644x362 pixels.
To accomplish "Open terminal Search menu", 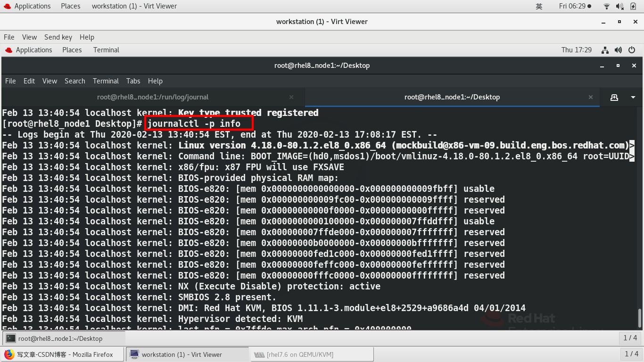I will [x=75, y=81].
